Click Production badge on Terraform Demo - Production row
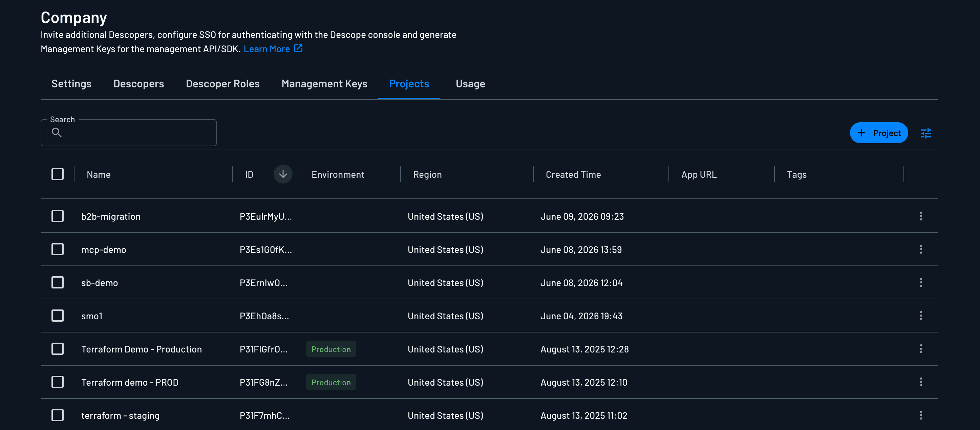The image size is (980, 430). tap(331, 349)
